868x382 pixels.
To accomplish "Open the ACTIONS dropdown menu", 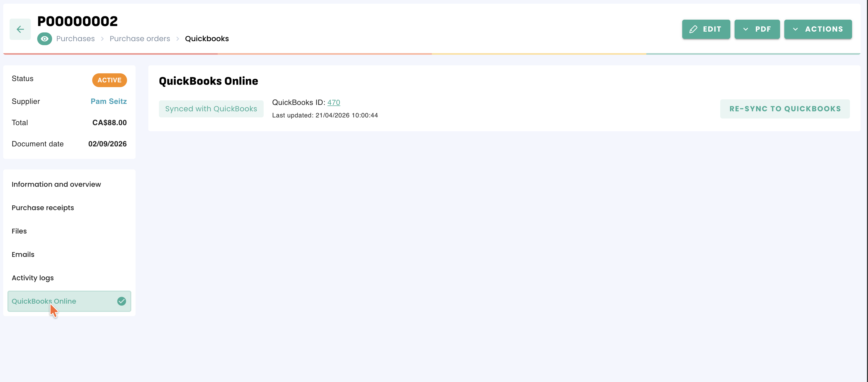I will tap(818, 29).
